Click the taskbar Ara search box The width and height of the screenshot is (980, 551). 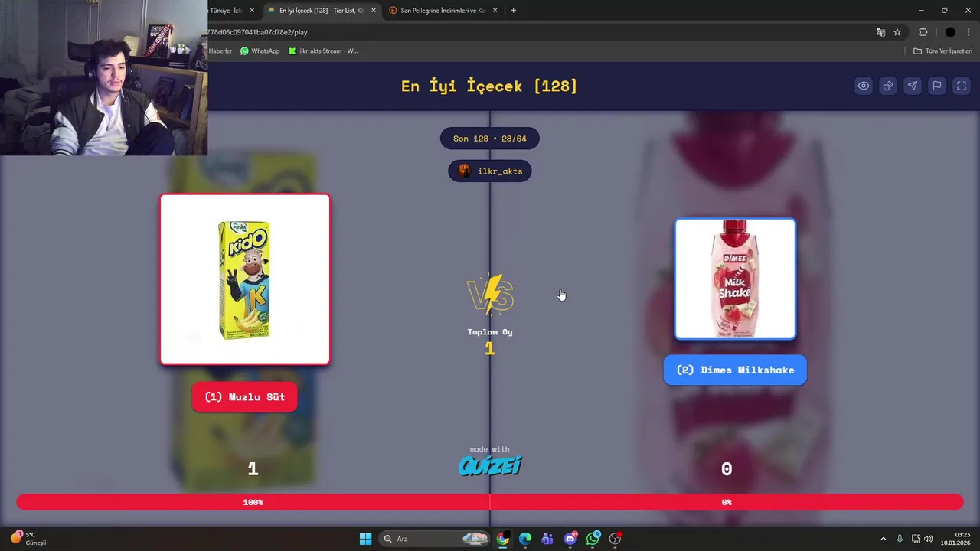click(x=434, y=539)
